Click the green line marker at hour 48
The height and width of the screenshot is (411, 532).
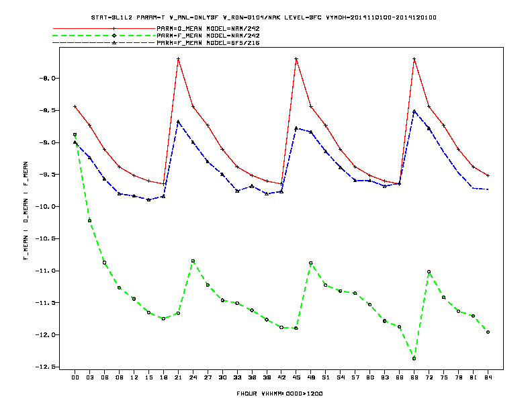tap(311, 263)
